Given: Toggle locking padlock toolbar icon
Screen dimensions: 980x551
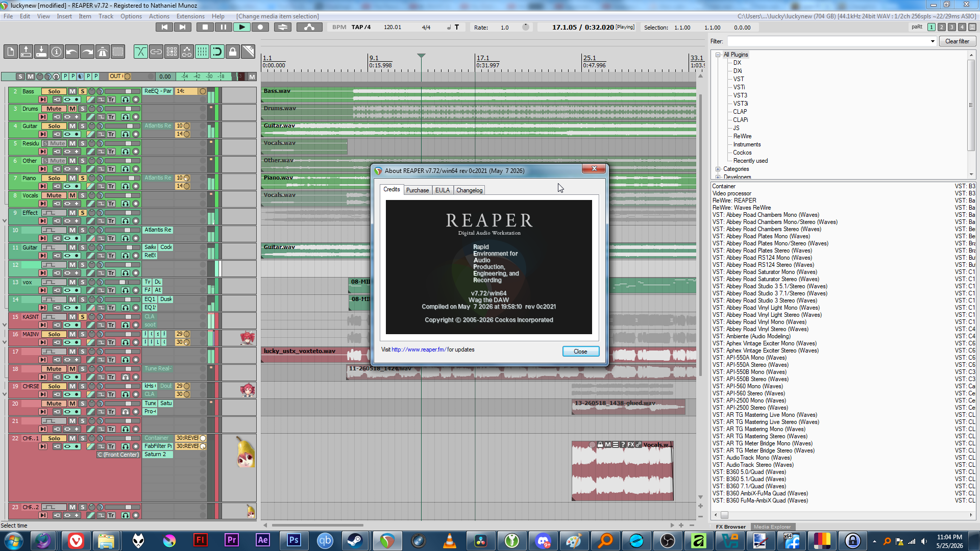Looking at the screenshot, I should point(232,52).
